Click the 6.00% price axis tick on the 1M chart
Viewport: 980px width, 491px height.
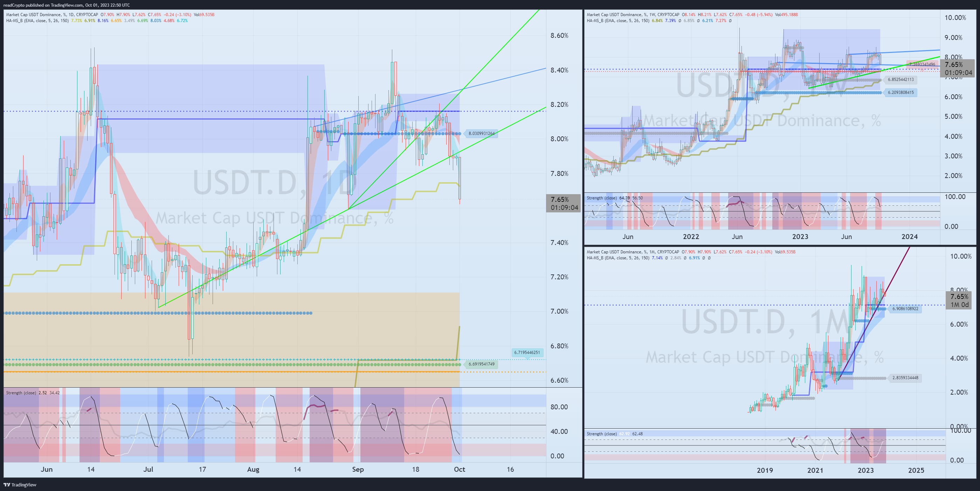(959, 324)
